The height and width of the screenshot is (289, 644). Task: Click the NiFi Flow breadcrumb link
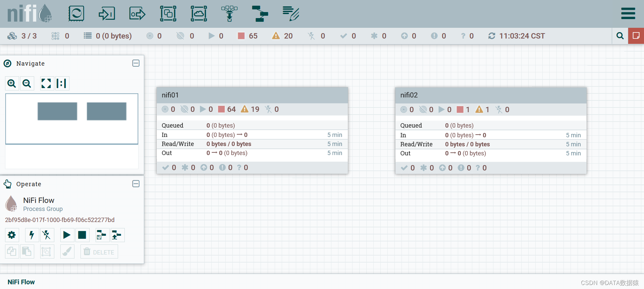[x=21, y=282]
